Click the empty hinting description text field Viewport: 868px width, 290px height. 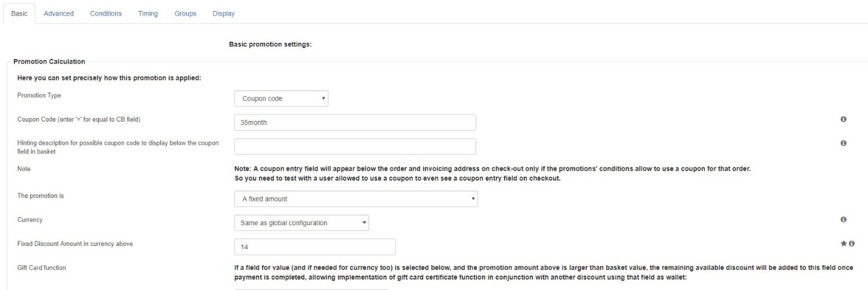(x=355, y=146)
